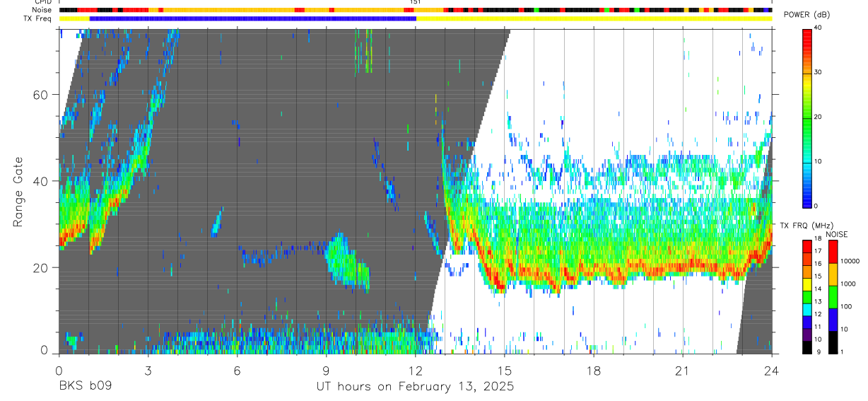Click the yellow block of the TX FRQ scale

click(807, 284)
